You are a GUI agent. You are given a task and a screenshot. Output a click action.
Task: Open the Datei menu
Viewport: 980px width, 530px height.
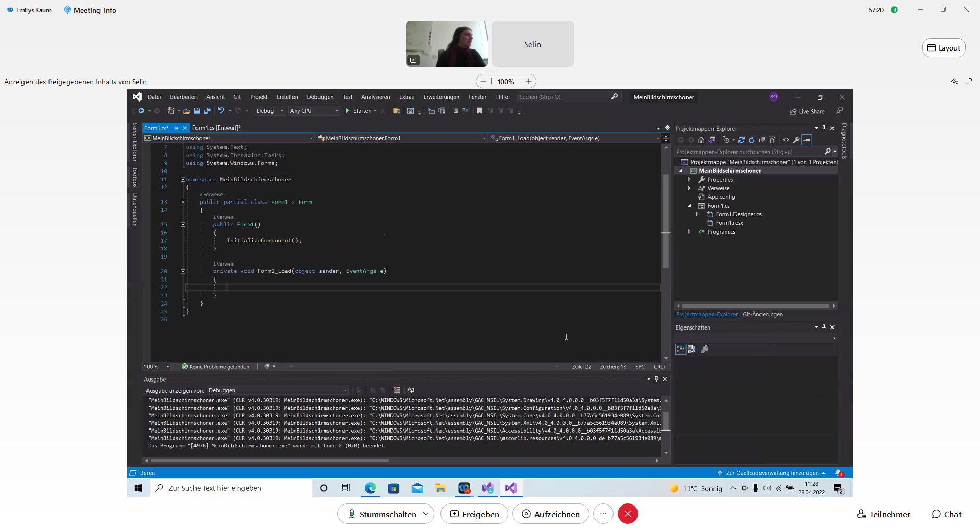(154, 97)
